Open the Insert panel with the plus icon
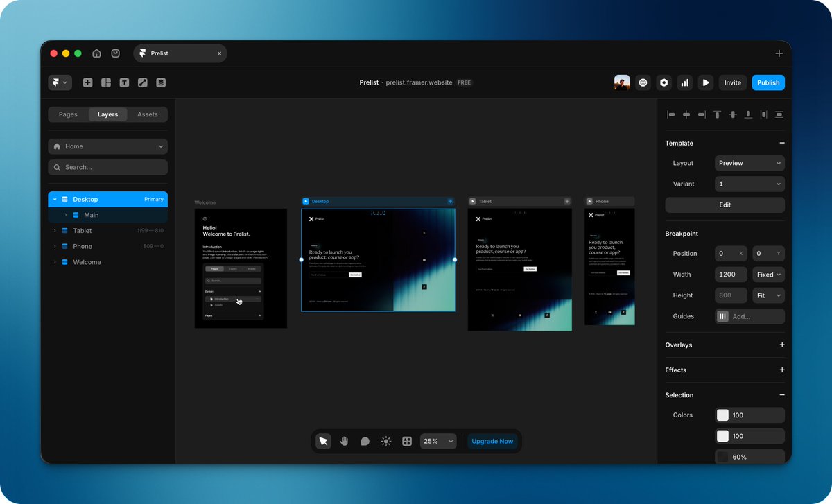The height and width of the screenshot is (504, 832). tap(87, 82)
